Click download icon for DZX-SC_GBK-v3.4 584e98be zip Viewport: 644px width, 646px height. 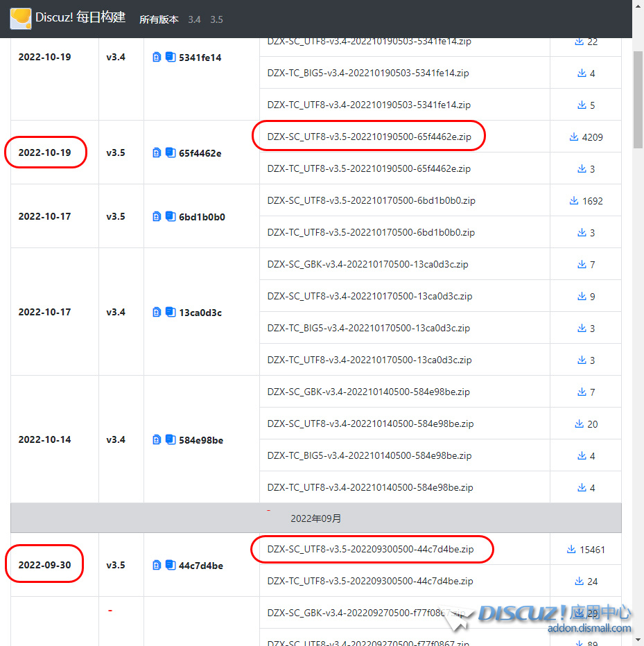pyautogui.click(x=582, y=392)
